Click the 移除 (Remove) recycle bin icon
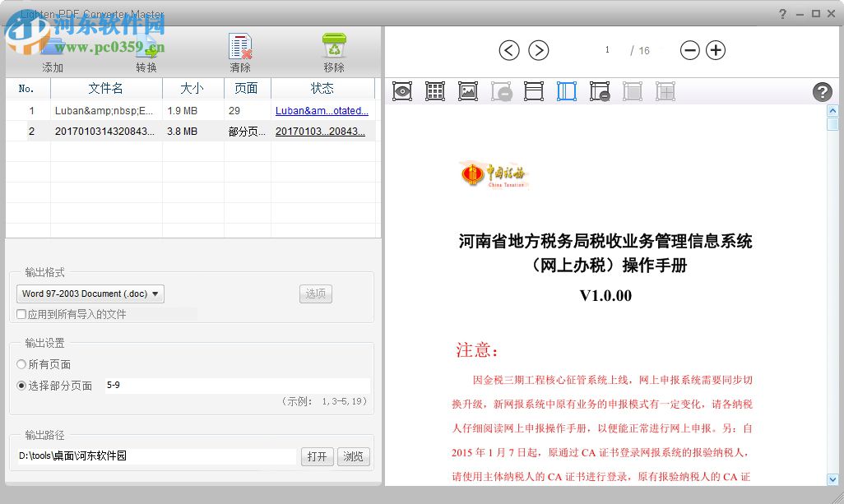This screenshot has width=844, height=504. (x=332, y=45)
